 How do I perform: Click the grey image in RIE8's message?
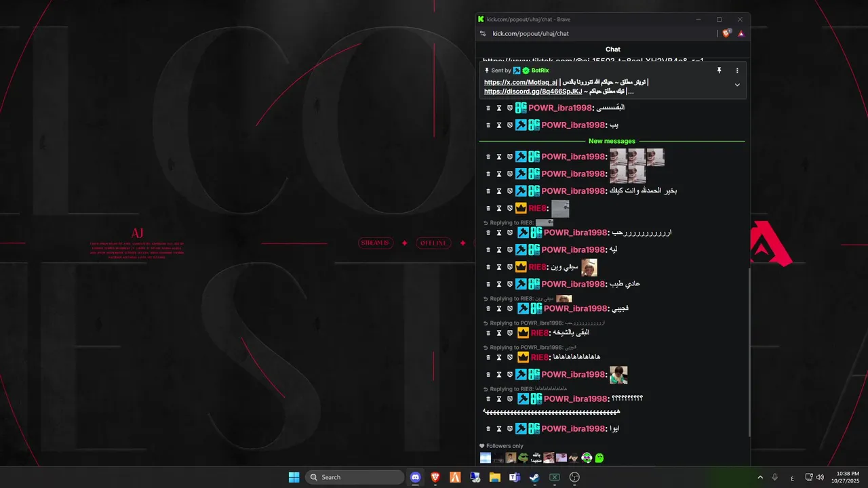(560, 209)
